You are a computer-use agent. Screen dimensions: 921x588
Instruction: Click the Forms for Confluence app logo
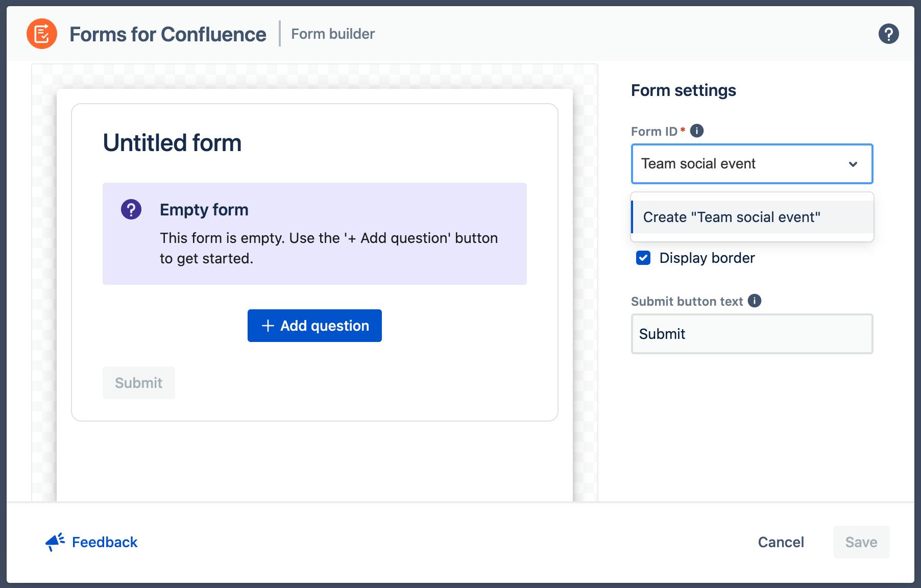click(41, 34)
